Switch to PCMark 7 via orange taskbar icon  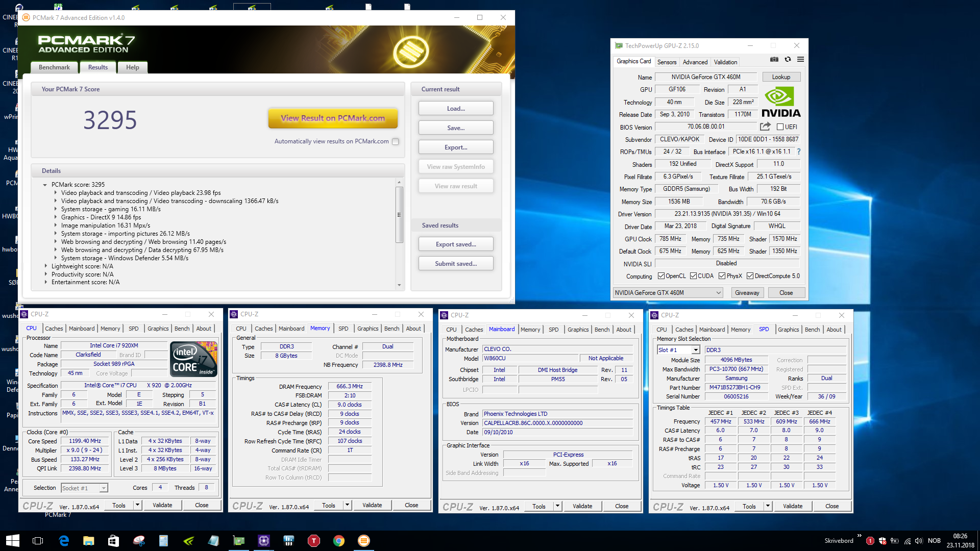[364, 541]
